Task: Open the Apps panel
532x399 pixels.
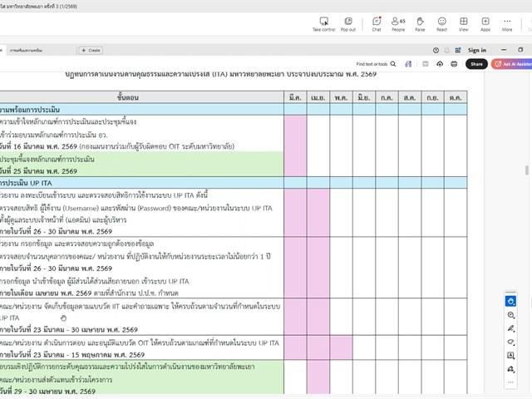Action: [485, 22]
